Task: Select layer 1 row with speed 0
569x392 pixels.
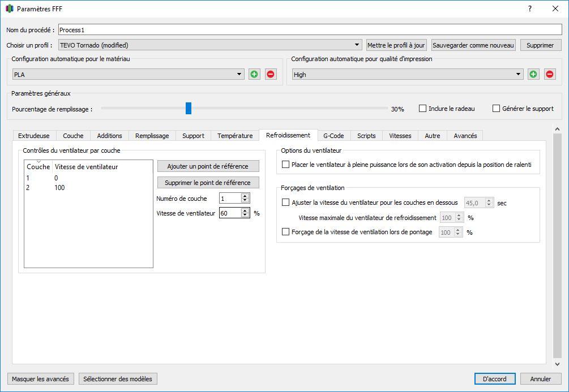Action: (88, 178)
